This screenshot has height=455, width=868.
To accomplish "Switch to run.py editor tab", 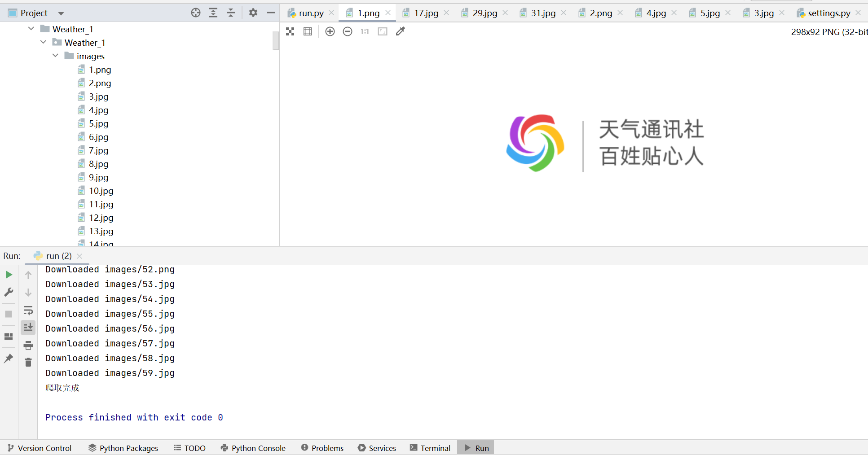I will tap(311, 13).
